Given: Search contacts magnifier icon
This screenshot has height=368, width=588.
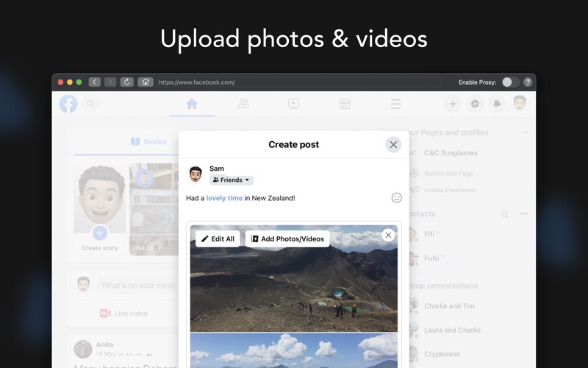Looking at the screenshot, I should 505,214.
